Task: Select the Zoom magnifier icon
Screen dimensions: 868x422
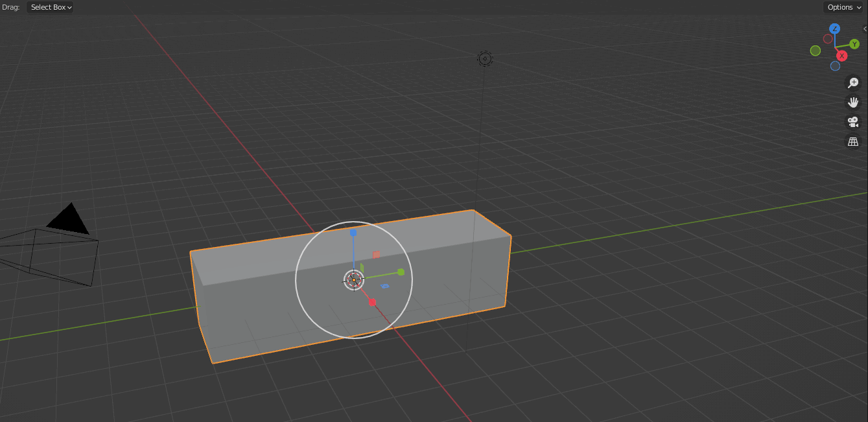Action: [853, 83]
